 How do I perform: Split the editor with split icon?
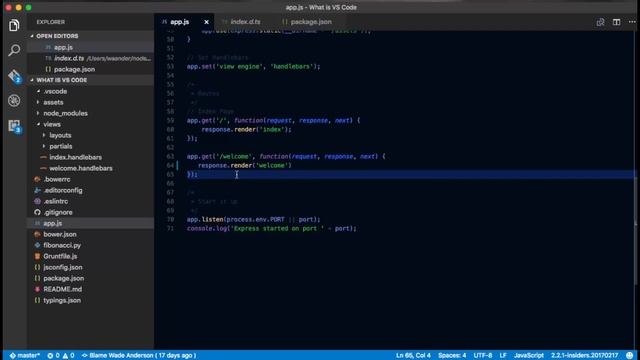click(616, 22)
